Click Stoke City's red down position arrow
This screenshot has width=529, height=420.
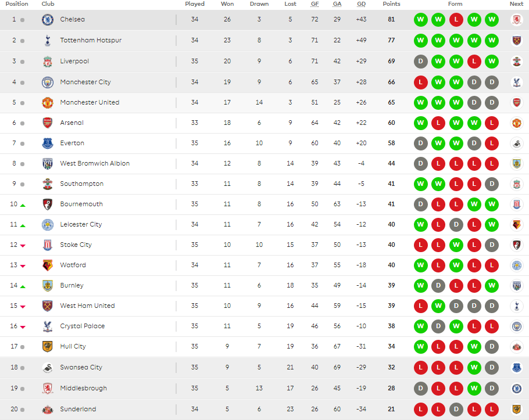(23, 246)
